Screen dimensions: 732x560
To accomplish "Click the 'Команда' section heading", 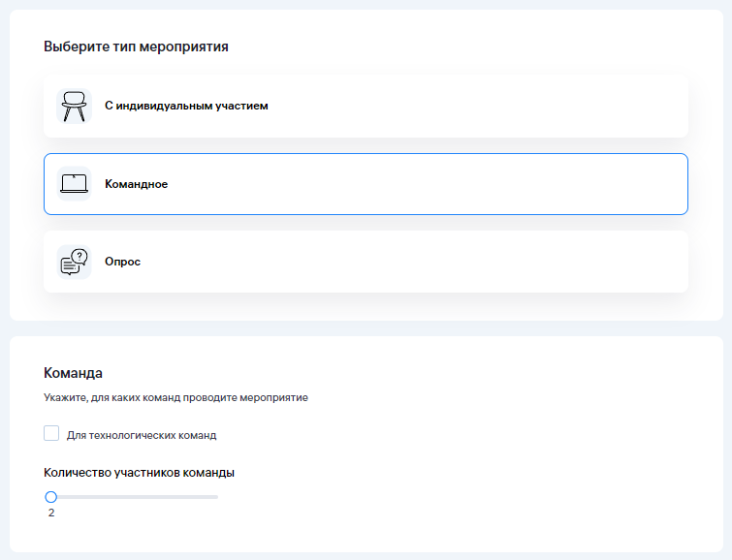I will pyautogui.click(x=73, y=372).
